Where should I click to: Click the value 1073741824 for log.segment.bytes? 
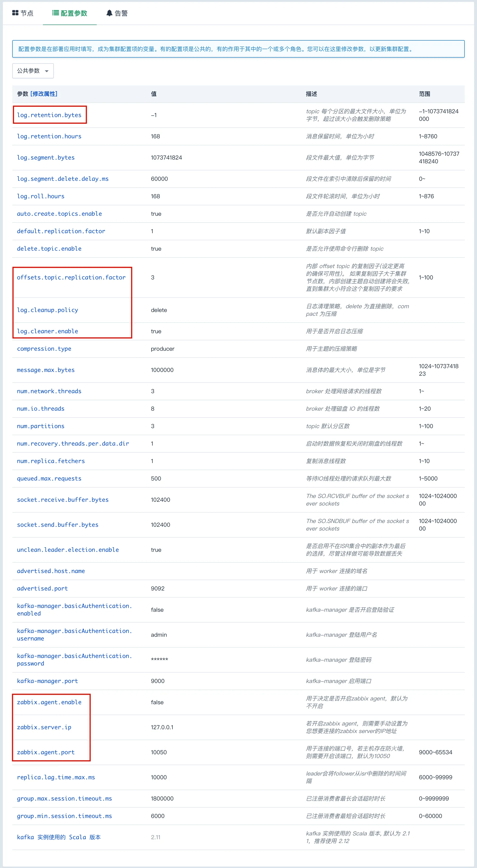(x=166, y=157)
